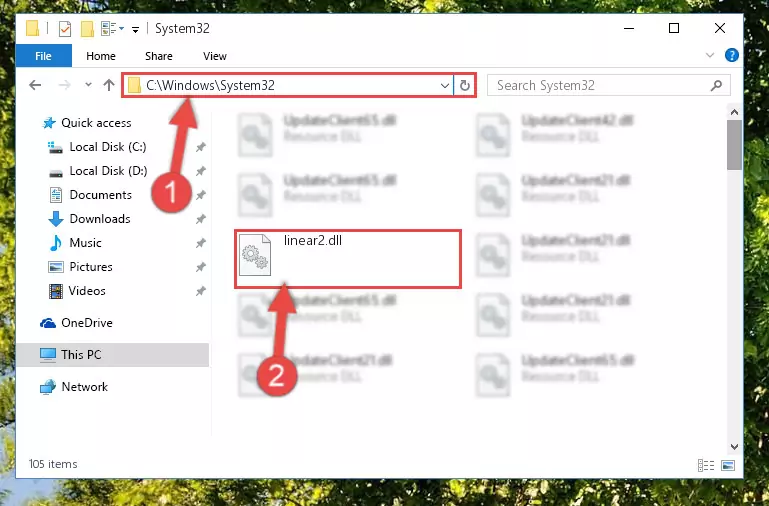Click the pin icon beside Music
This screenshot has width=769, height=506.
point(201,243)
